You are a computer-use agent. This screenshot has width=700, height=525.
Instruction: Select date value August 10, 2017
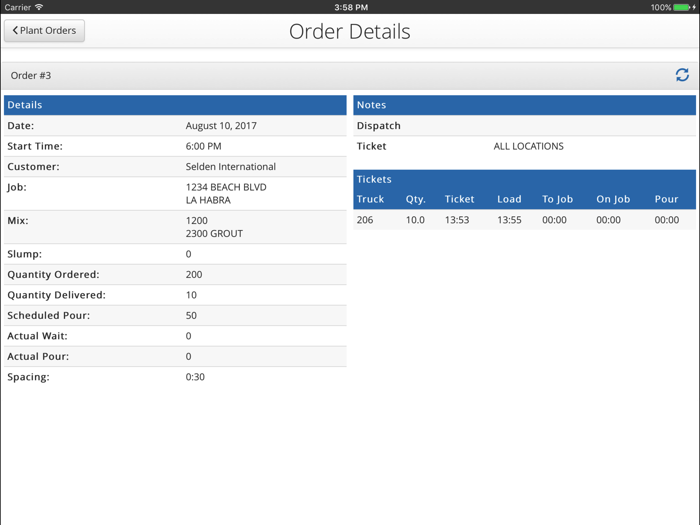coord(221,125)
